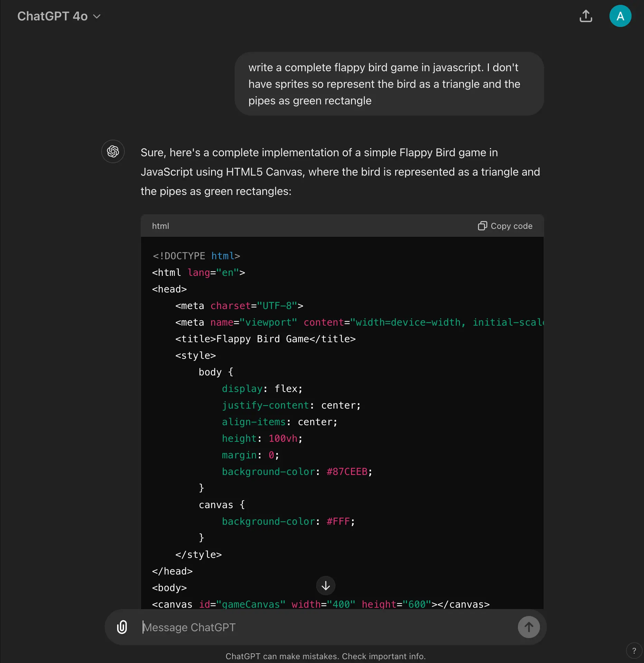
Task: Click the #87CEEB color value in code
Action: tap(347, 471)
